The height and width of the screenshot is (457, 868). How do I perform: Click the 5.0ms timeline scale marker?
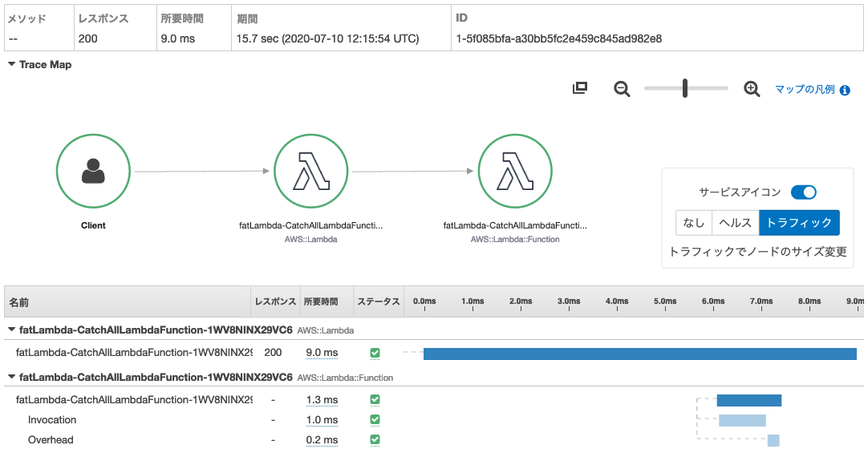pyautogui.click(x=665, y=301)
